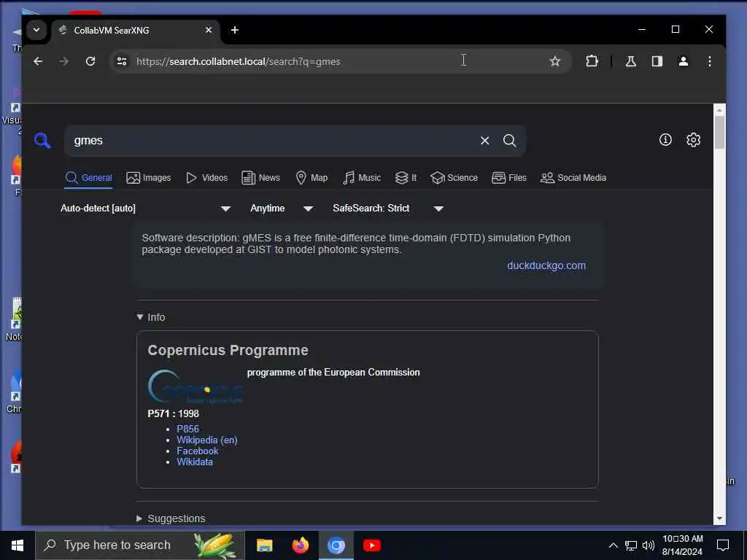Open a new browser tab

(x=234, y=30)
